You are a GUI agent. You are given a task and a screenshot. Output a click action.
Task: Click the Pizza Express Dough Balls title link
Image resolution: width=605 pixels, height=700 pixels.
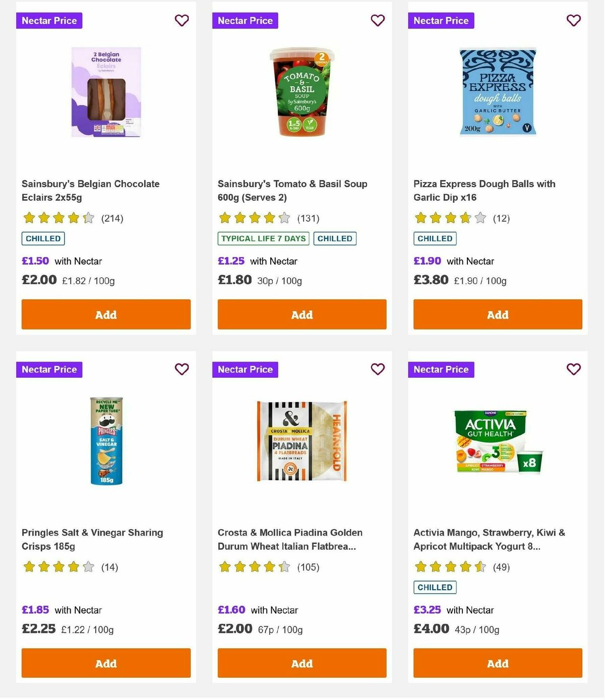pos(485,190)
